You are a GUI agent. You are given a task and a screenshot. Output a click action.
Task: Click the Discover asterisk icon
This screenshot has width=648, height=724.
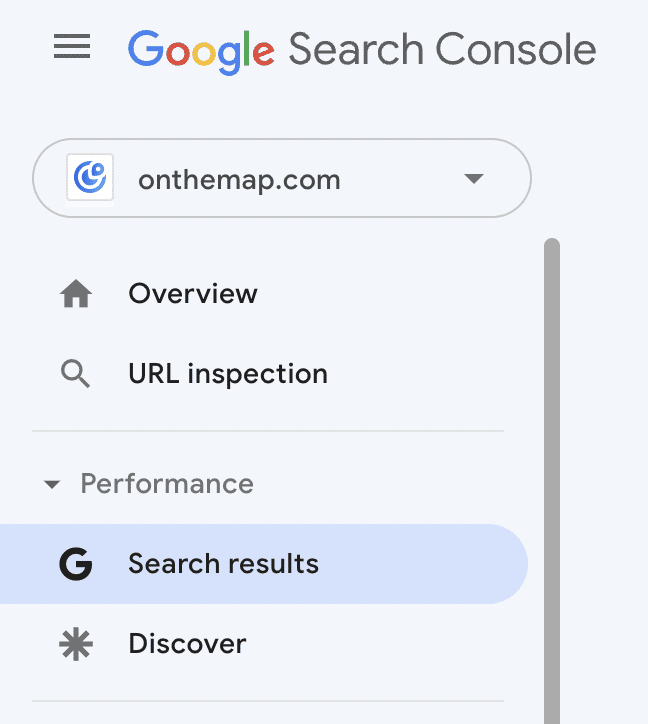coord(76,644)
